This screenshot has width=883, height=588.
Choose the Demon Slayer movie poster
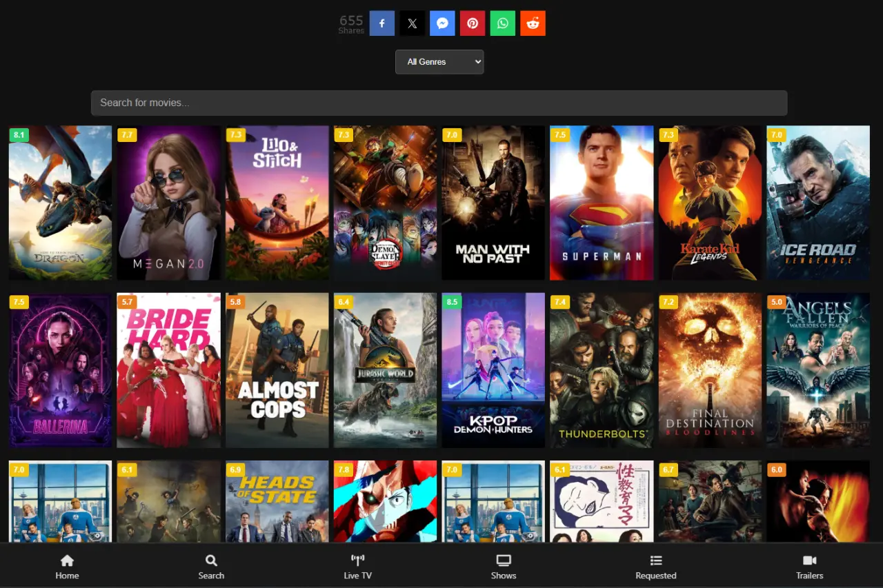386,203
